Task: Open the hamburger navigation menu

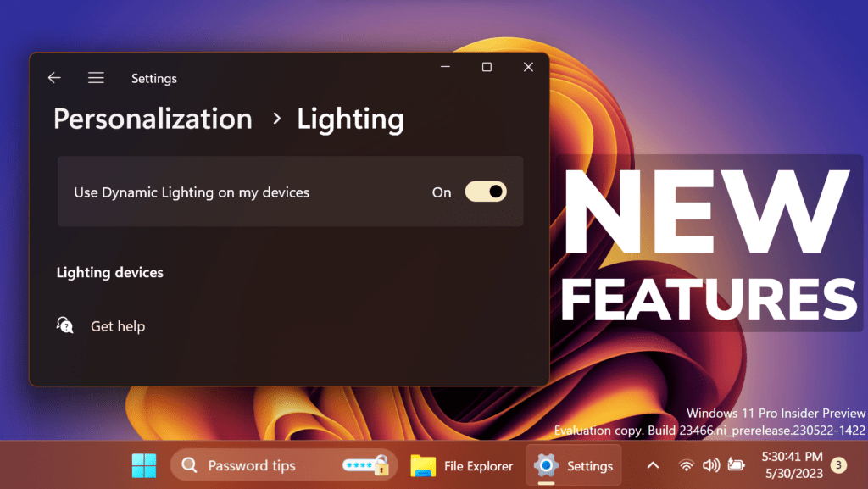Action: click(96, 78)
